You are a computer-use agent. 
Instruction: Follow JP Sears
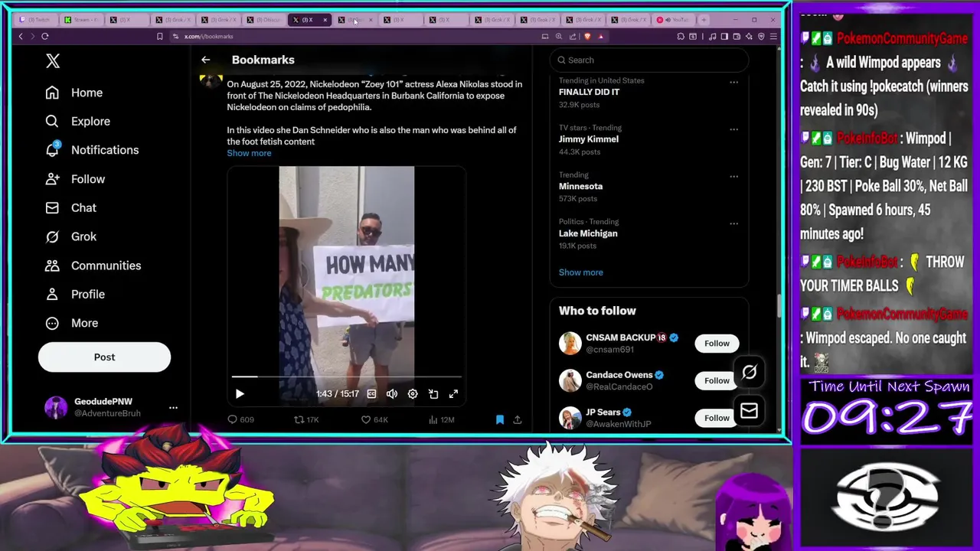717,418
